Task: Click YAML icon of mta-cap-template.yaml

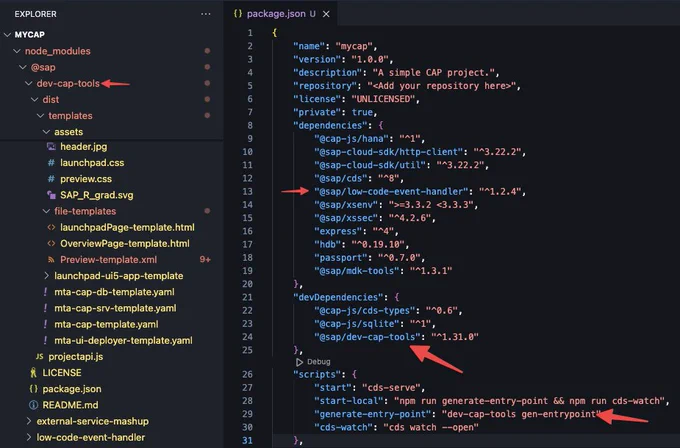Action: pyautogui.click(x=46, y=324)
